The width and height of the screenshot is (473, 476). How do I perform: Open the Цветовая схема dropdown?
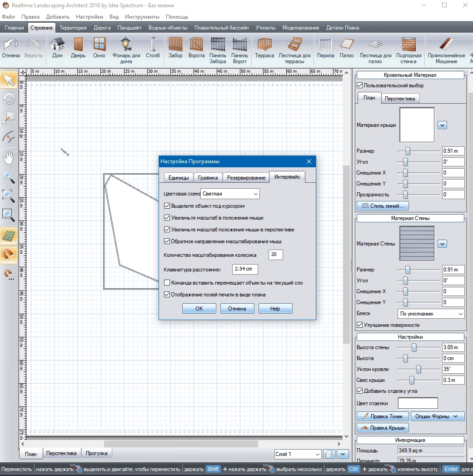(x=230, y=194)
